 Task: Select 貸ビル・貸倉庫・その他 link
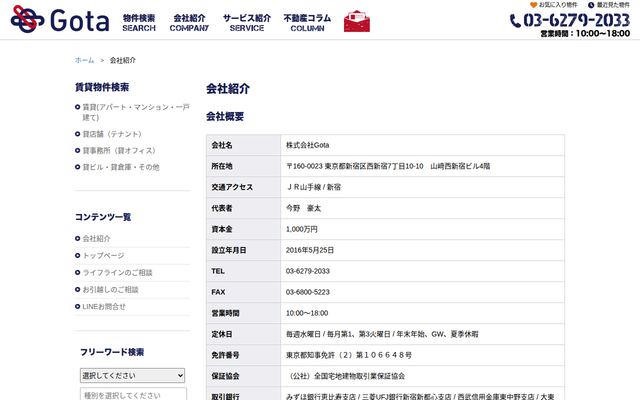click(121, 167)
